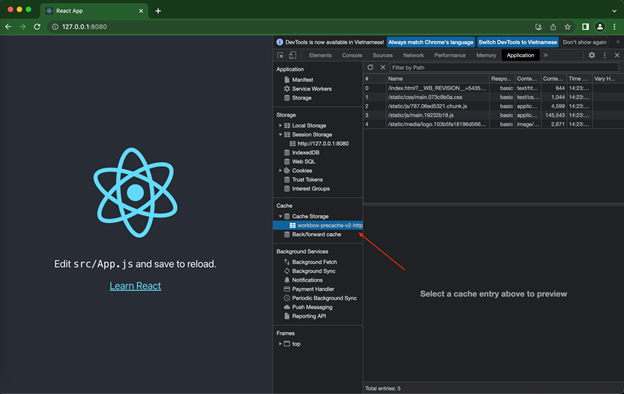This screenshot has height=394, width=624.
Task: Open Web SQL item
Action: pyautogui.click(x=303, y=162)
